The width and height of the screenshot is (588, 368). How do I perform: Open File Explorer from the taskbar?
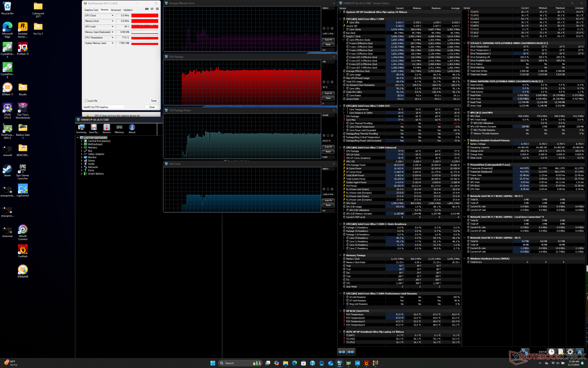click(285, 363)
